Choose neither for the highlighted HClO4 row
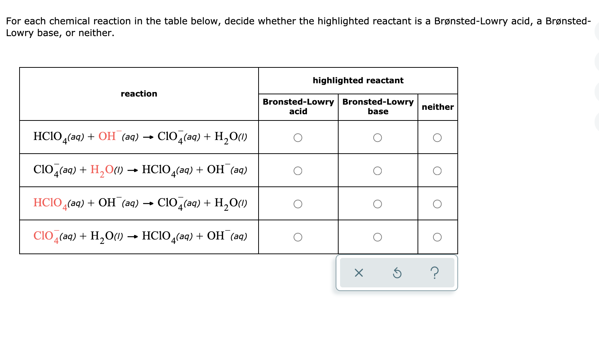Viewport: 599px width, 364px height. click(437, 204)
